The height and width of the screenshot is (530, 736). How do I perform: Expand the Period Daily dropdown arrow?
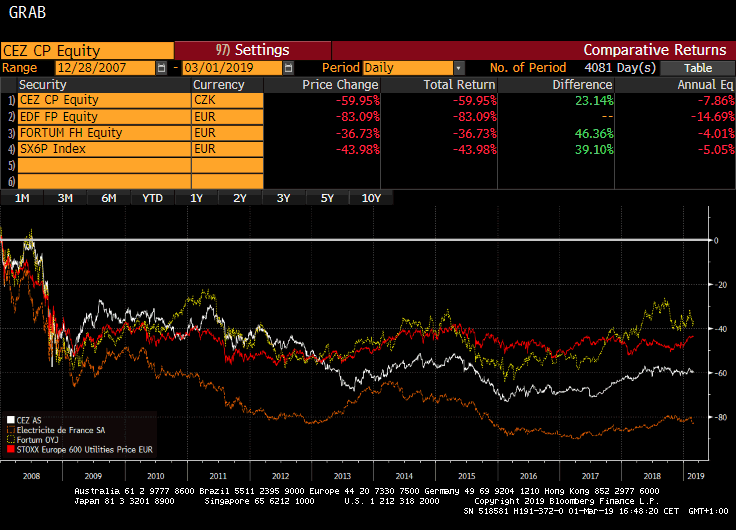pyautogui.click(x=459, y=68)
